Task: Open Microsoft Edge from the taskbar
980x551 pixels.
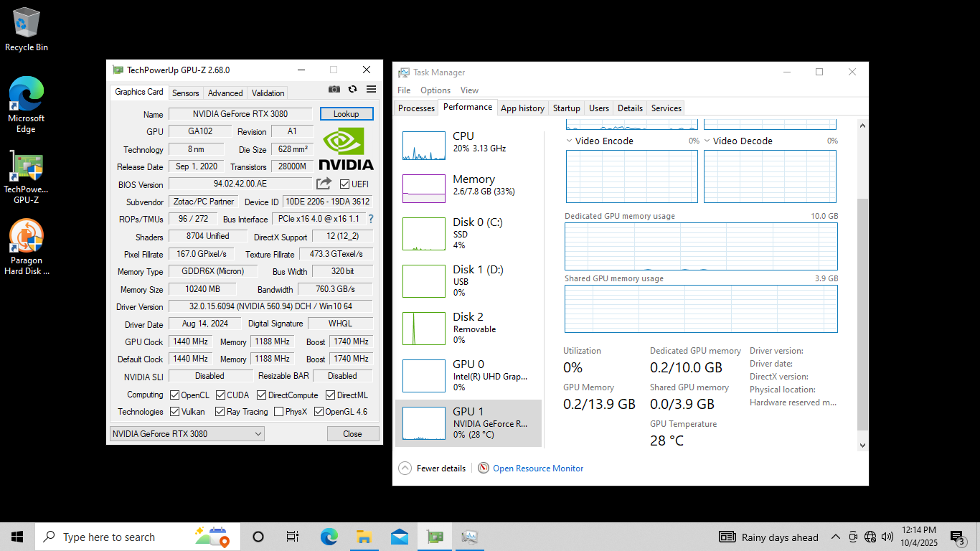Action: (329, 537)
